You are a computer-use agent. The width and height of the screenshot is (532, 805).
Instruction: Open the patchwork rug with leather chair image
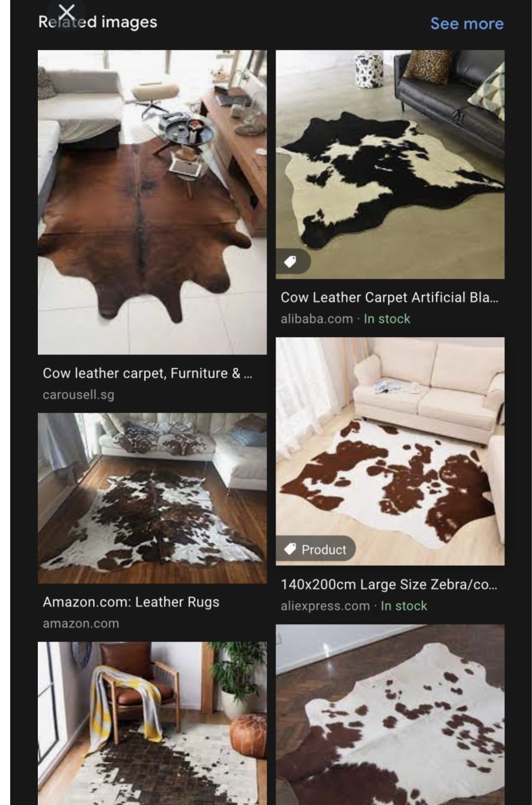pyautogui.click(x=152, y=723)
